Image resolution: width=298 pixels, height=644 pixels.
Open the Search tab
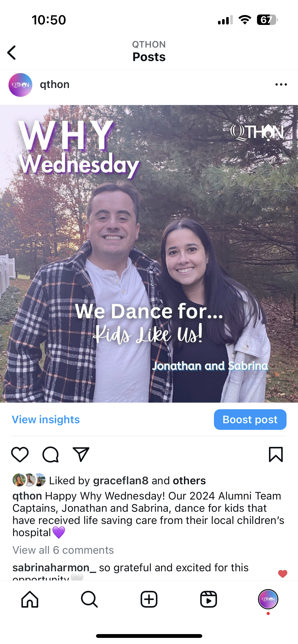(89, 599)
